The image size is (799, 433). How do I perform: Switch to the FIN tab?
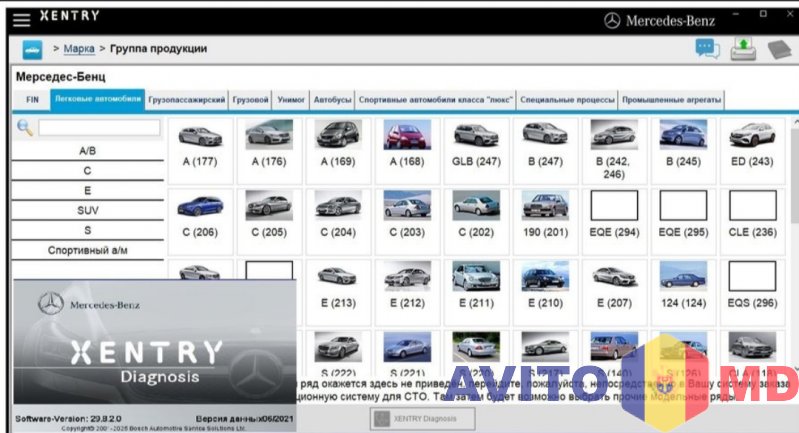[x=32, y=100]
